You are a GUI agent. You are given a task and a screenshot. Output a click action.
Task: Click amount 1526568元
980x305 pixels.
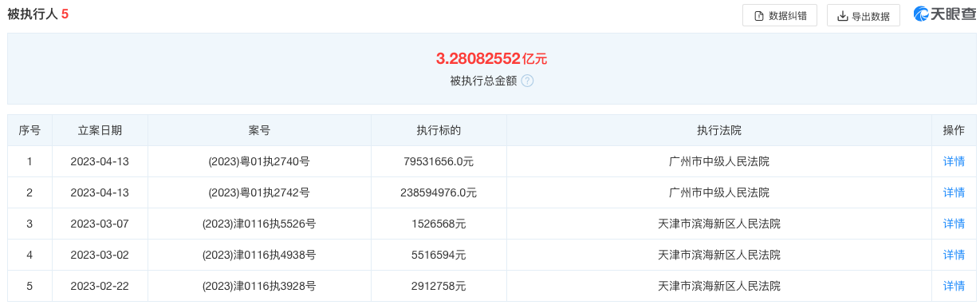pyautogui.click(x=439, y=224)
